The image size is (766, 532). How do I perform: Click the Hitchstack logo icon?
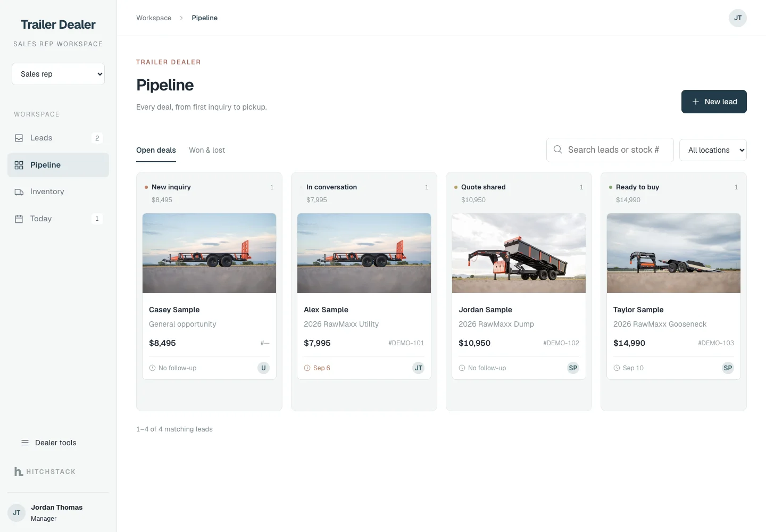click(19, 471)
